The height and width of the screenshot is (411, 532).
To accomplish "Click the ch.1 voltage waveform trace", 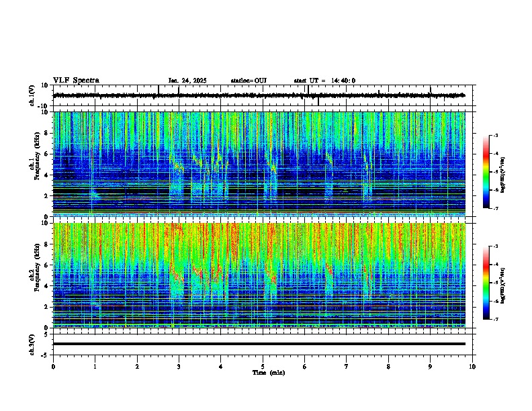I will [x=259, y=95].
